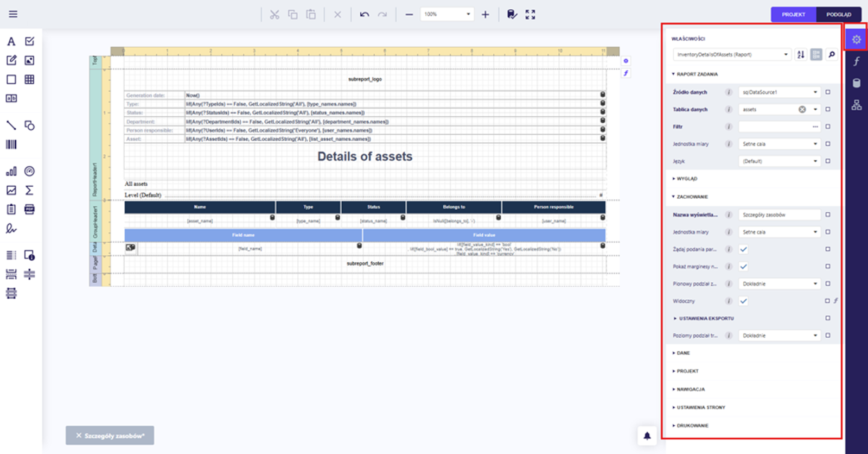Switch to the PODGLĄD tab
Viewport: 868px width, 454px height.
click(x=838, y=15)
